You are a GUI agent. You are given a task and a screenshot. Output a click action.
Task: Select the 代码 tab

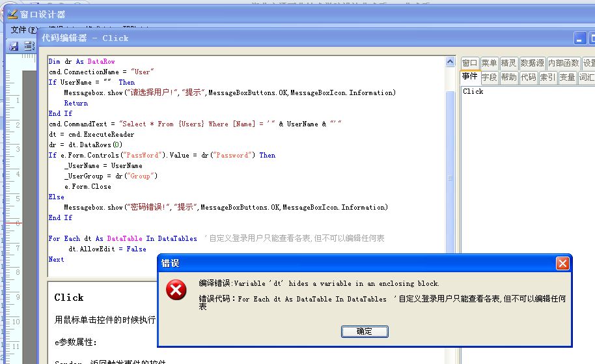[x=529, y=77]
